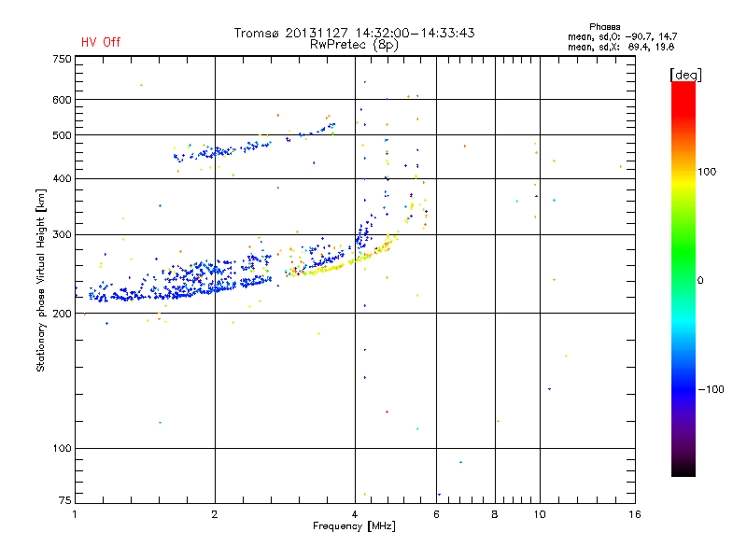Select the 'mean, sd,O: -90.7, 14.7' line
The width and height of the screenshot is (747, 560).
pos(622,36)
